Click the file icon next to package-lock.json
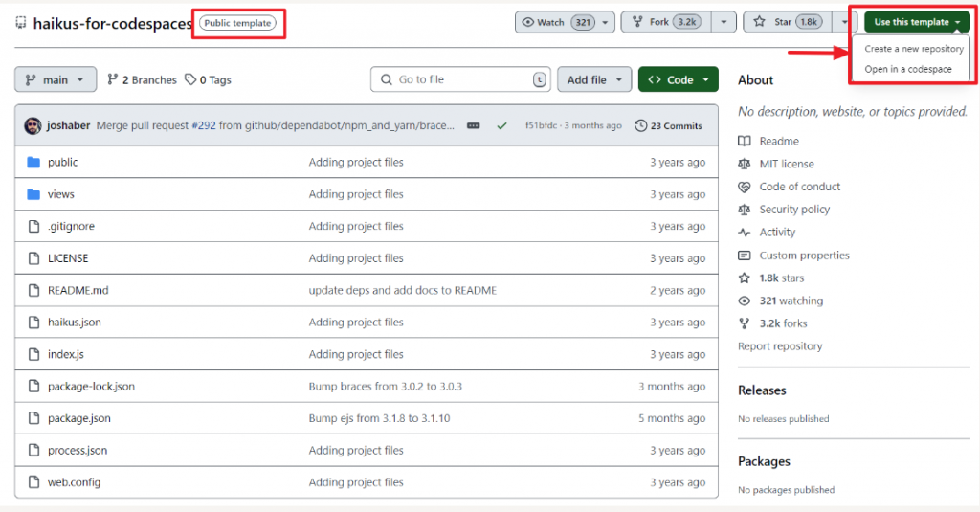 point(33,387)
